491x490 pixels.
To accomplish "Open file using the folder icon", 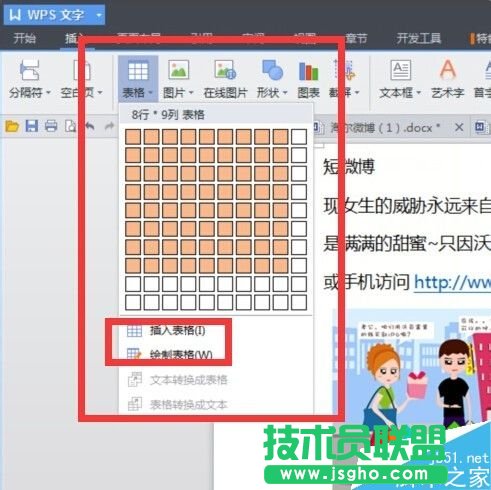I will 12,126.
